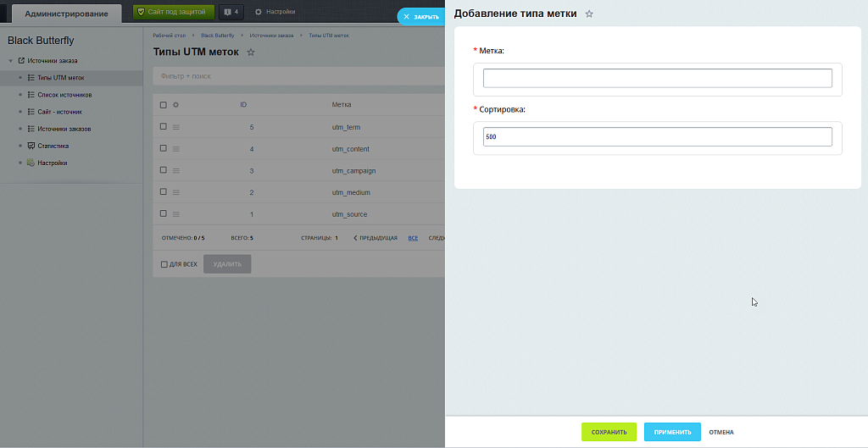
Task: Switch to the Администрирование tab
Action: coord(66,14)
